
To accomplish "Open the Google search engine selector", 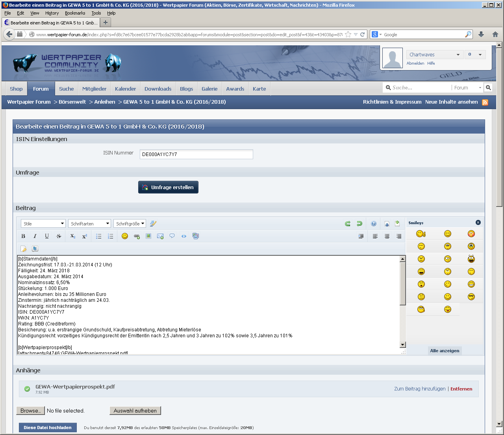I will [376, 34].
